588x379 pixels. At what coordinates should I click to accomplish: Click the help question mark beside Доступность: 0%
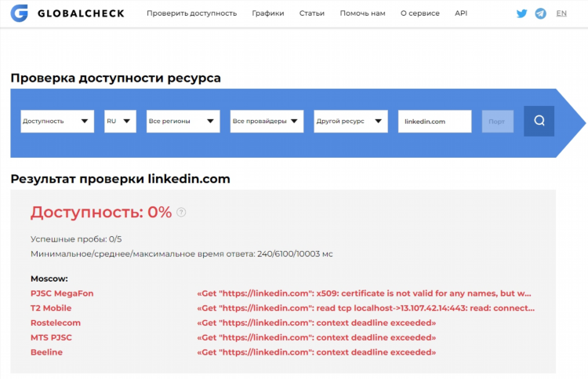[x=181, y=213]
